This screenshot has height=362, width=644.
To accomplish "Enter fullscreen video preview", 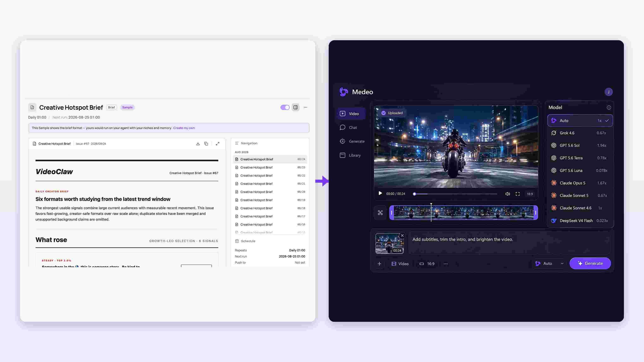I will [518, 194].
